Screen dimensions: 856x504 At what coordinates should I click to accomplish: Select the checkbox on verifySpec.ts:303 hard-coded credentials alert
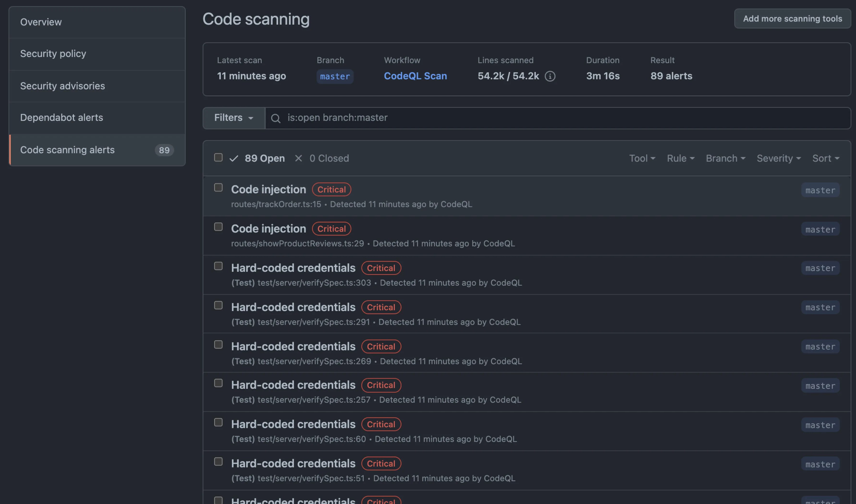(218, 266)
